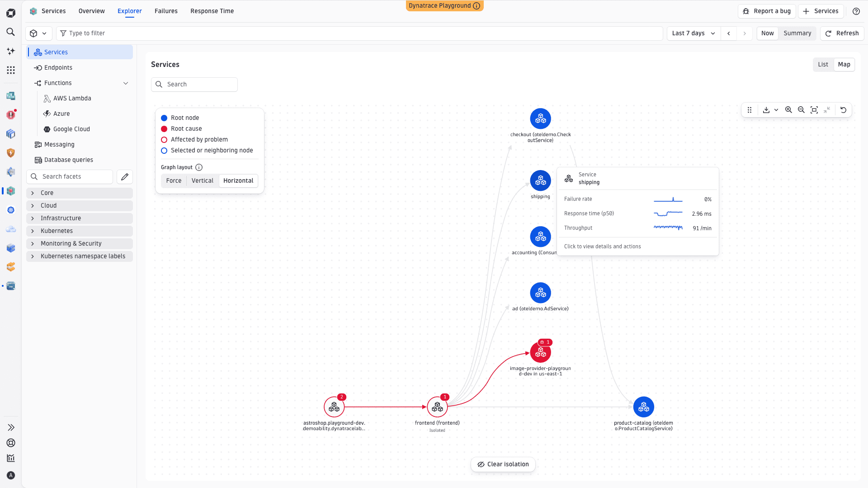Select Messaging in the sidebar
The image size is (868, 488).
pyautogui.click(x=80, y=145)
